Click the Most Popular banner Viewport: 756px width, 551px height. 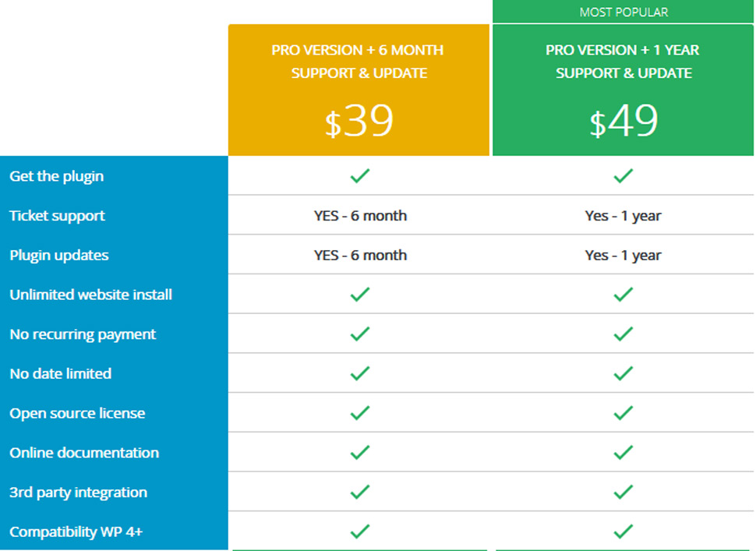click(x=624, y=12)
